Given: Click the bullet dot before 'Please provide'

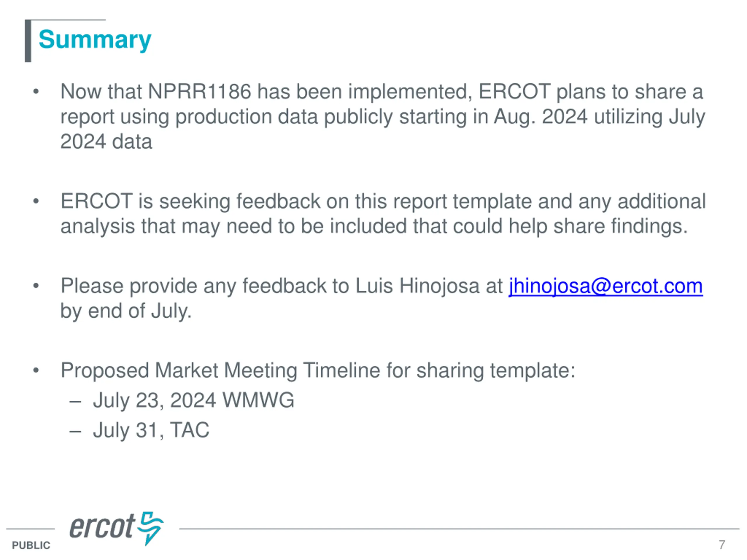Looking at the screenshot, I should click(36, 286).
